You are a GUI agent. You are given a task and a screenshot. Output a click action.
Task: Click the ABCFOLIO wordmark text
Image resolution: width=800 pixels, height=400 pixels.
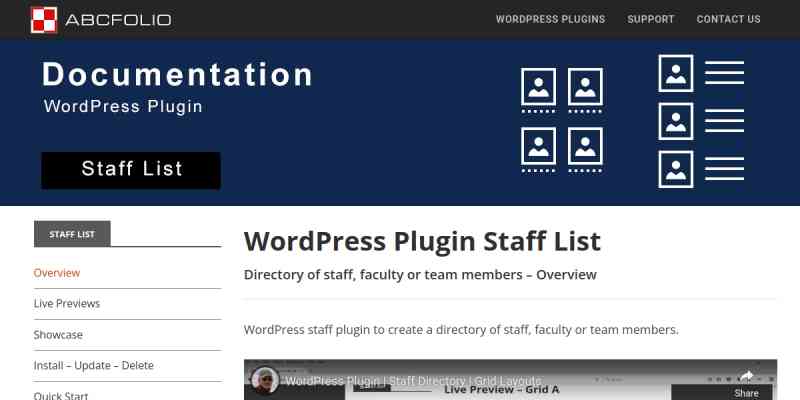pos(118,20)
